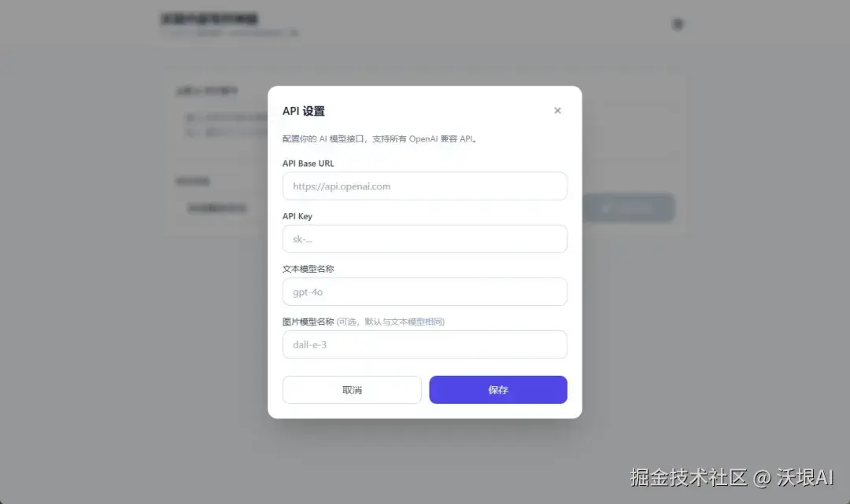Click the API 设置 dialog title

coord(304,111)
